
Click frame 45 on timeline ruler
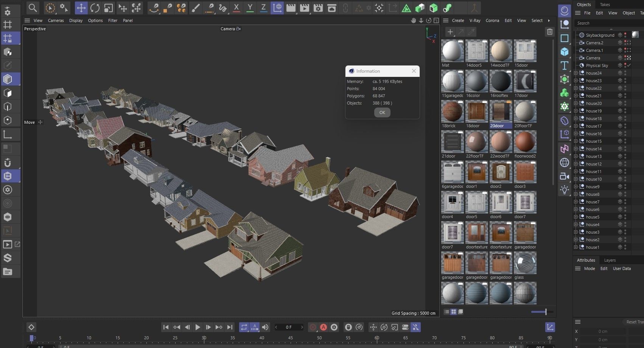(x=290, y=337)
